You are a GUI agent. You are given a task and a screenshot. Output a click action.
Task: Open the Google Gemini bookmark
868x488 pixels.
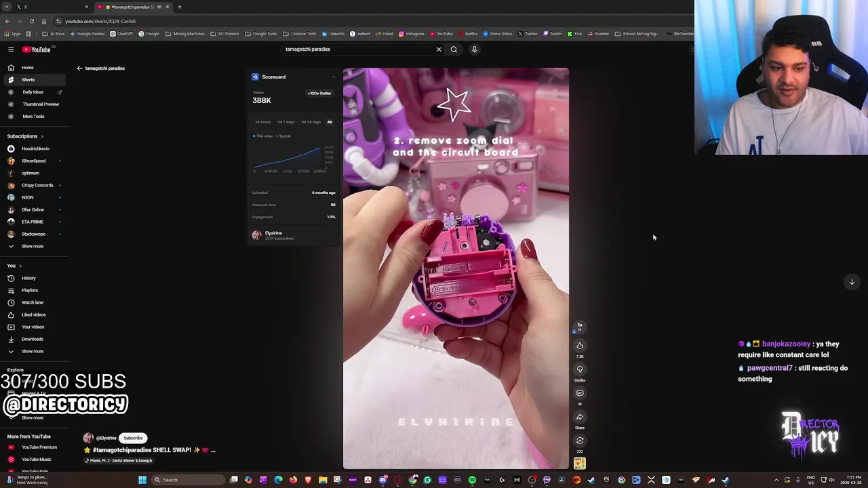pos(87,34)
